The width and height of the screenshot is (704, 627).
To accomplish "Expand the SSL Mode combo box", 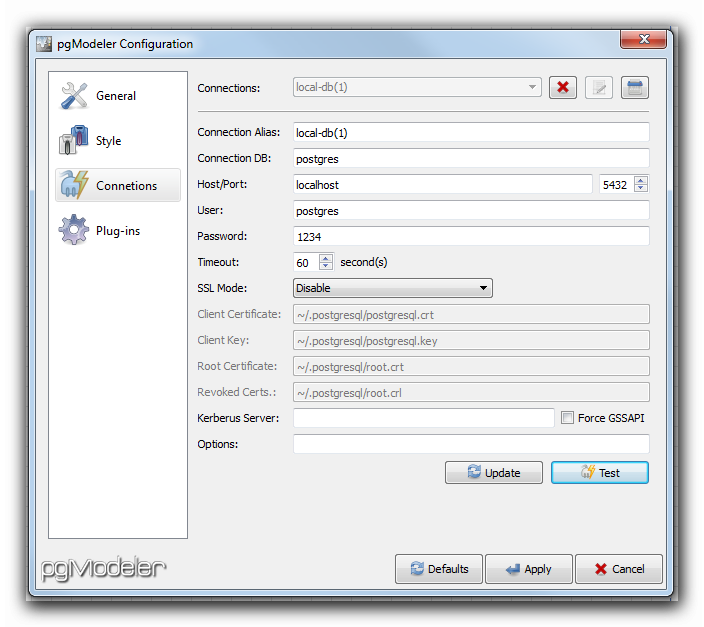I will 392,288.
